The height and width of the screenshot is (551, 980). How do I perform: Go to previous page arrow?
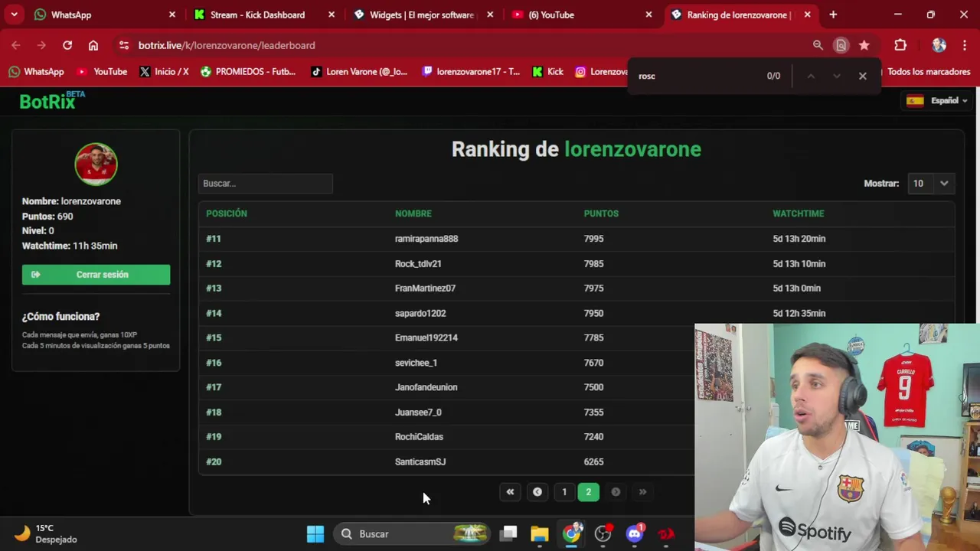pyautogui.click(x=537, y=492)
